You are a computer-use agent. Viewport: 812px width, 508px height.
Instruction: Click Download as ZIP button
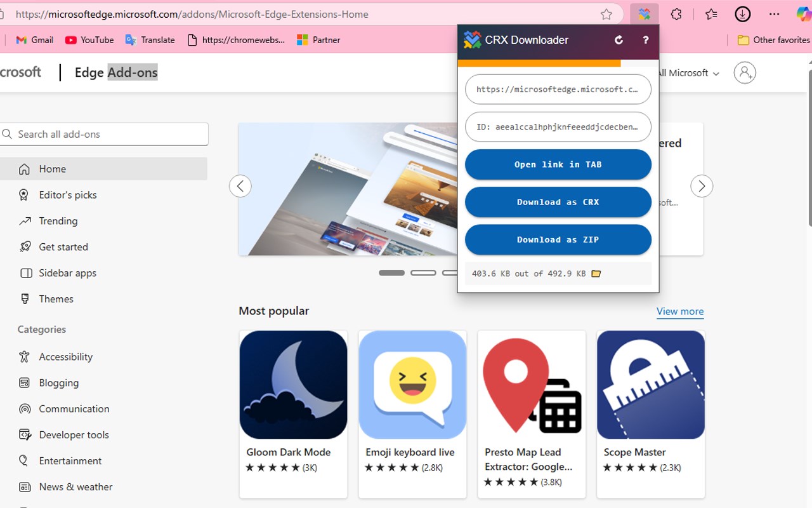point(558,239)
